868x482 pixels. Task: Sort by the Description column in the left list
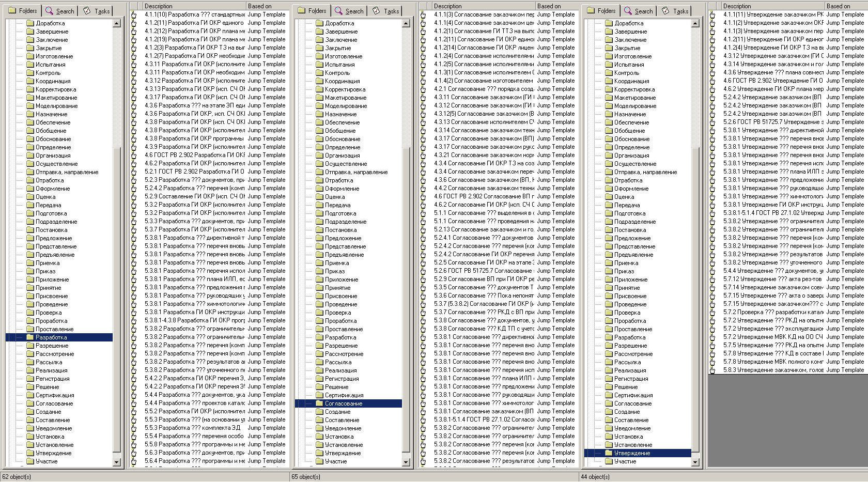tap(194, 6)
